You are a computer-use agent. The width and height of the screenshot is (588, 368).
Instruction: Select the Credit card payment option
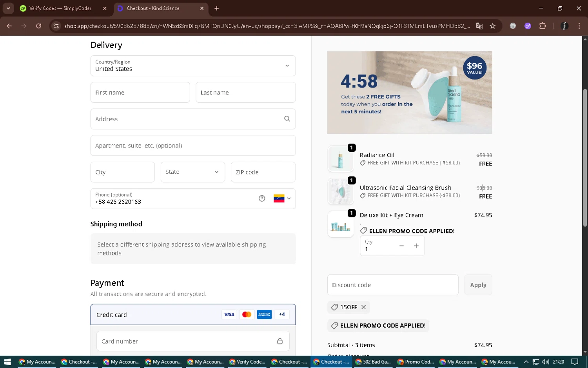(x=193, y=315)
